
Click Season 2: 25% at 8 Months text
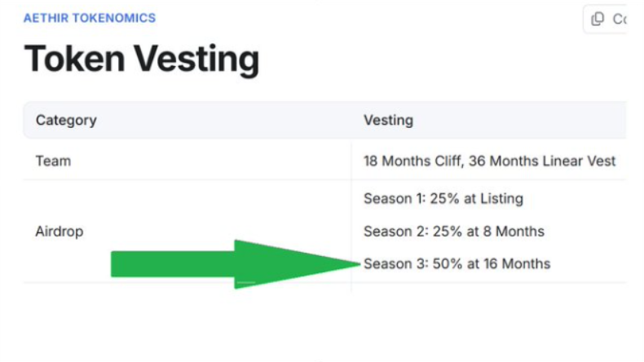pyautogui.click(x=454, y=232)
